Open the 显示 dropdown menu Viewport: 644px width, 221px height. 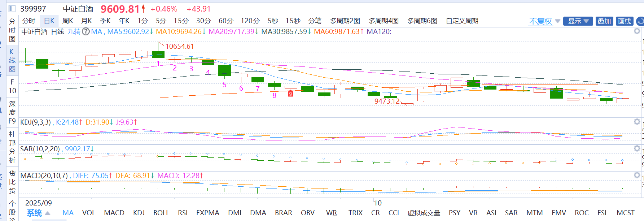click(578, 21)
